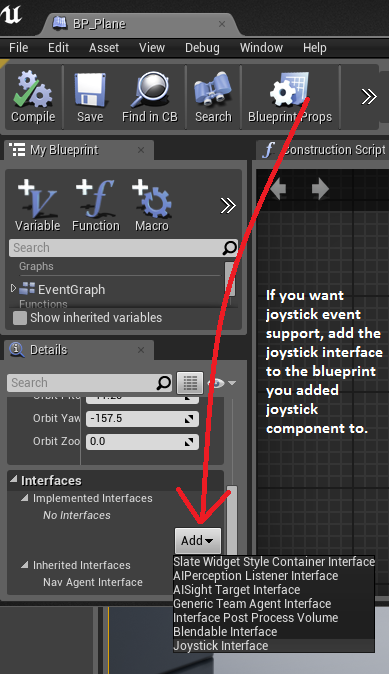Navigate forward in Construction Script graph
This screenshot has width=389, height=674.
coord(320,189)
